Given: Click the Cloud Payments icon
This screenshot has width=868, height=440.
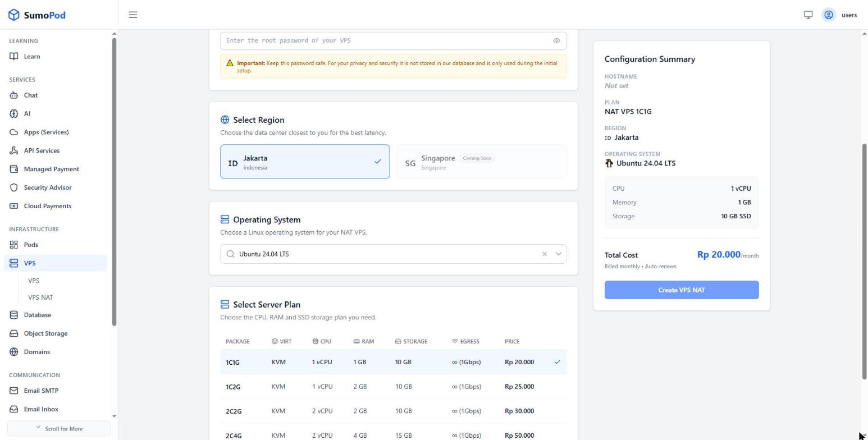Looking at the screenshot, I should (14, 206).
